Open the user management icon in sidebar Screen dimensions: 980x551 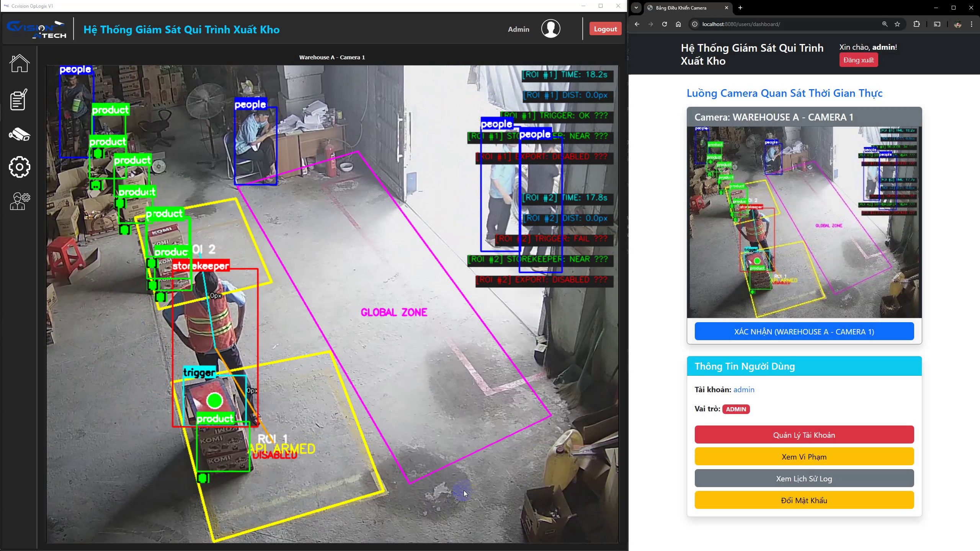coord(20,201)
